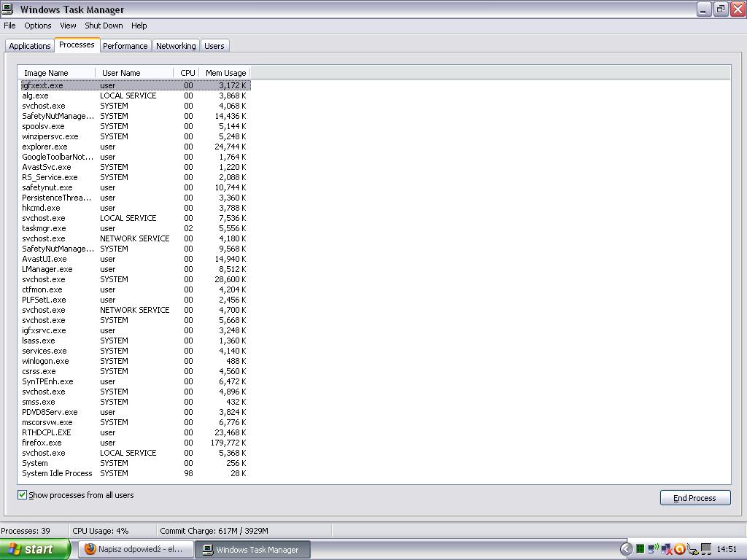Image resolution: width=747 pixels, height=560 pixels.
Task: Sort by the Image Name column header
Action: point(57,73)
